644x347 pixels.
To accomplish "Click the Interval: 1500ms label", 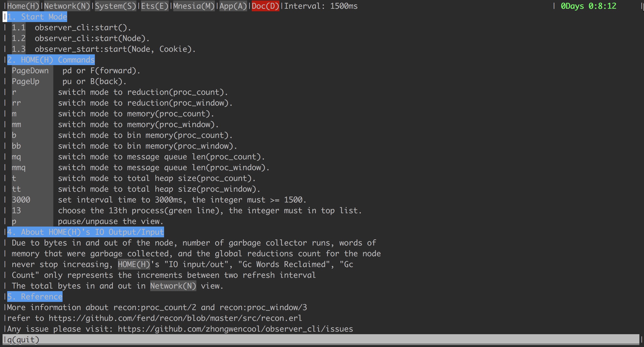I will click(320, 6).
